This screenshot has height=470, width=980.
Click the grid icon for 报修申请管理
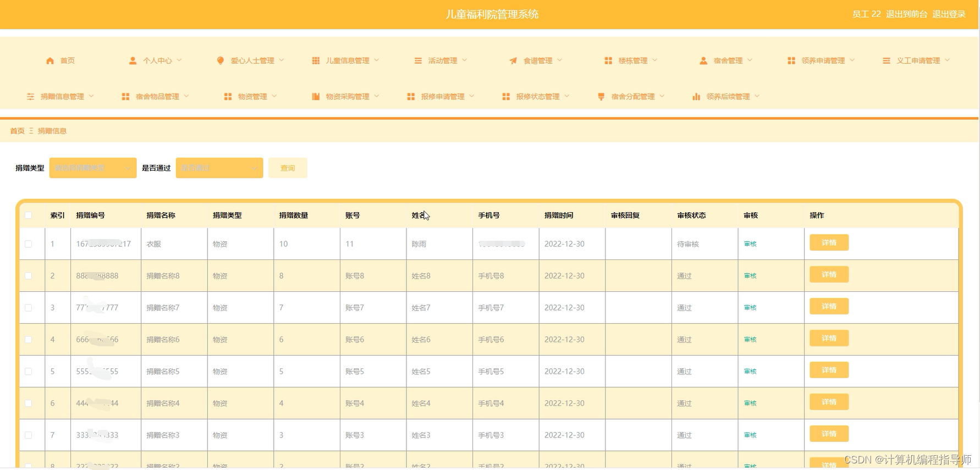coord(411,96)
